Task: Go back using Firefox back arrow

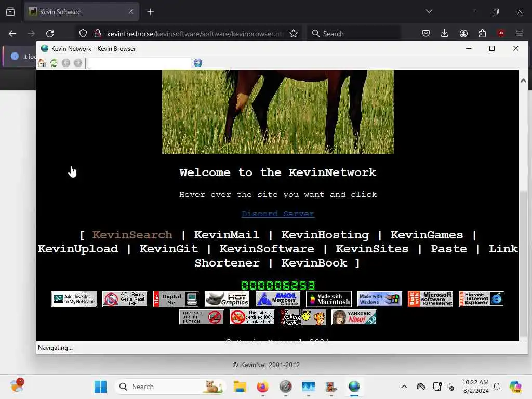Action: click(x=12, y=34)
